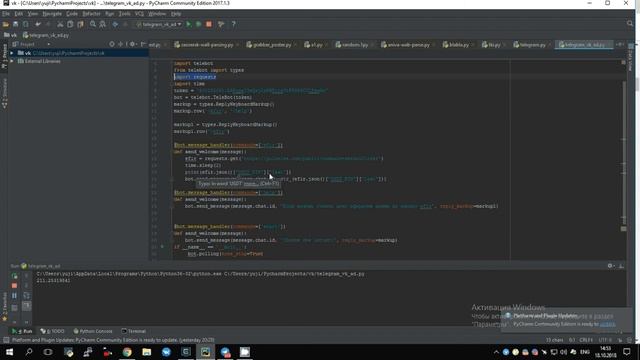
Task: Open the File menu
Action: coord(6,14)
